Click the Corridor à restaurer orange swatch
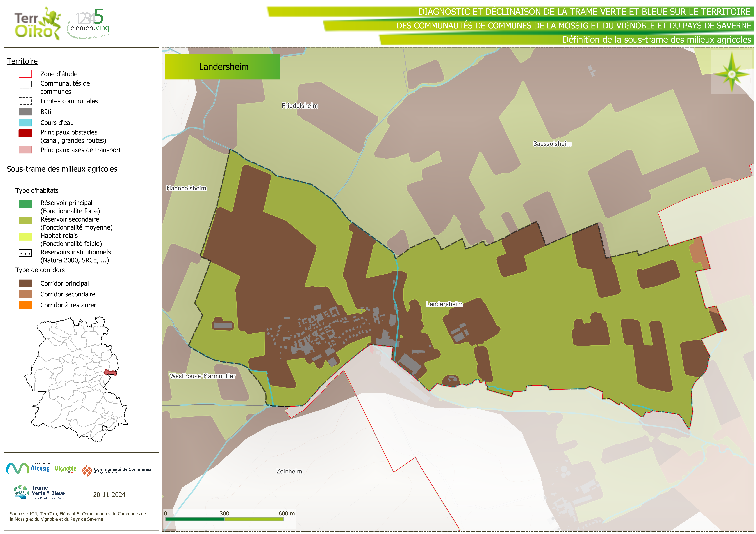This screenshot has width=756, height=534. 25,305
